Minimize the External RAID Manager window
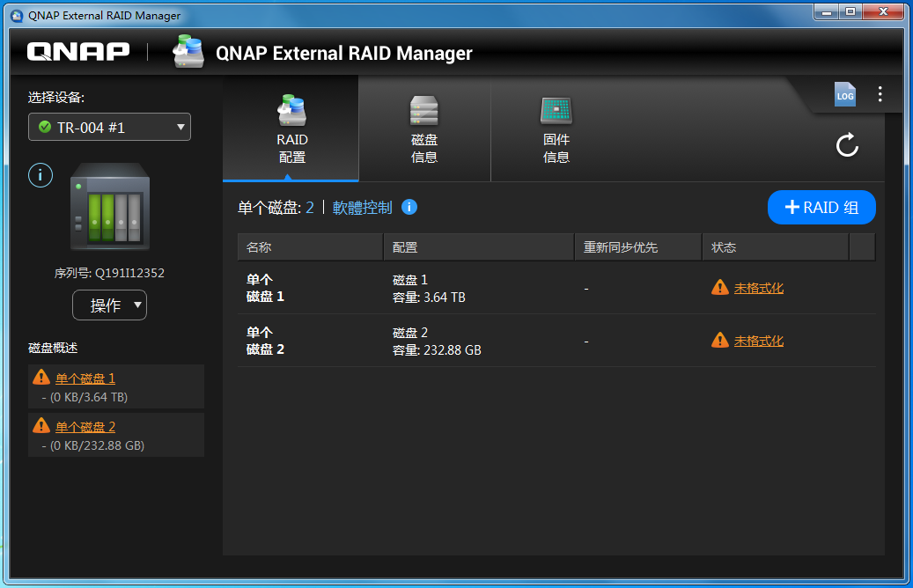Viewport: 913px width, 588px height. [826, 11]
